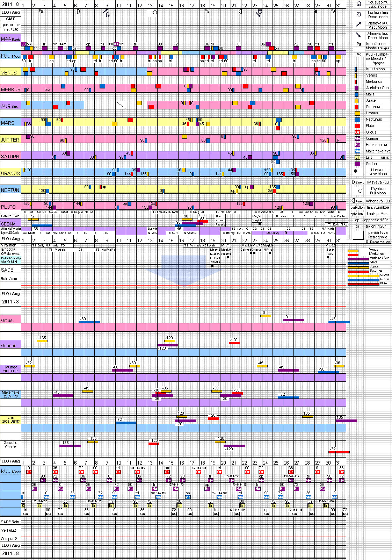Click the red Pluto square in the legend
Viewport: 392px width, 560px height.
[357, 126]
